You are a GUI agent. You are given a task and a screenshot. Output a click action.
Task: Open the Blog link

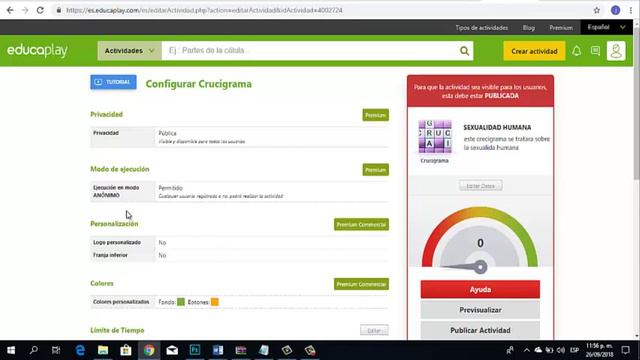[x=529, y=28]
